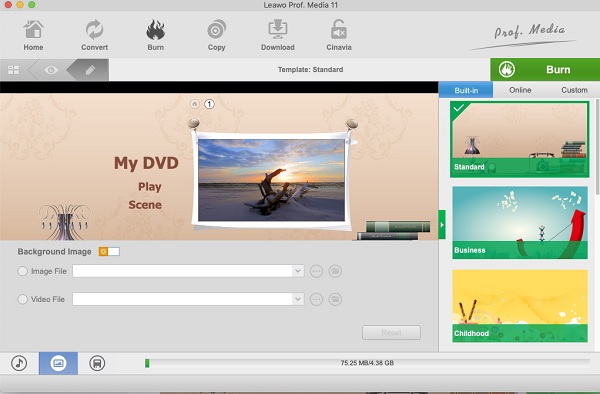Select the Childhood template thumbnail

pos(520,306)
